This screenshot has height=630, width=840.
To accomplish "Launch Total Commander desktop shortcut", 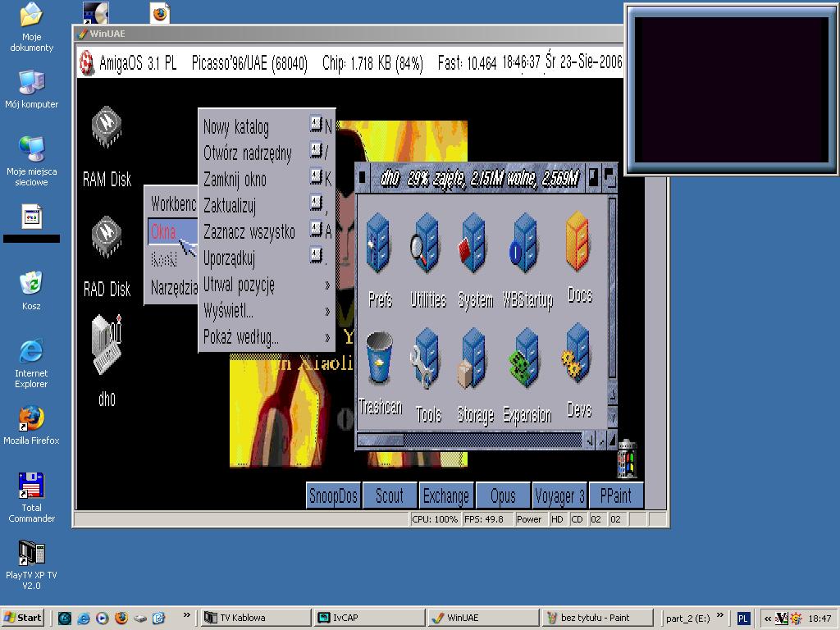I will click(x=31, y=498).
